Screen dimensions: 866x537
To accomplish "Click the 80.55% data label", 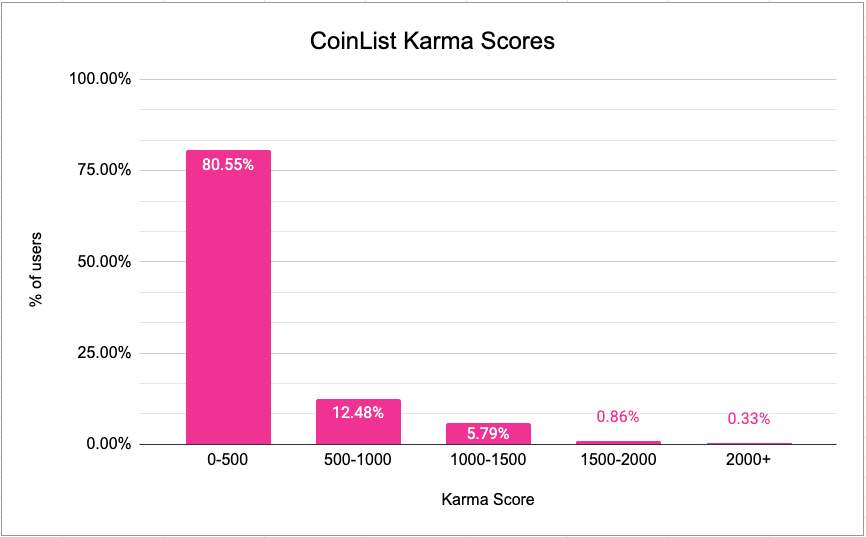I will coord(228,165).
